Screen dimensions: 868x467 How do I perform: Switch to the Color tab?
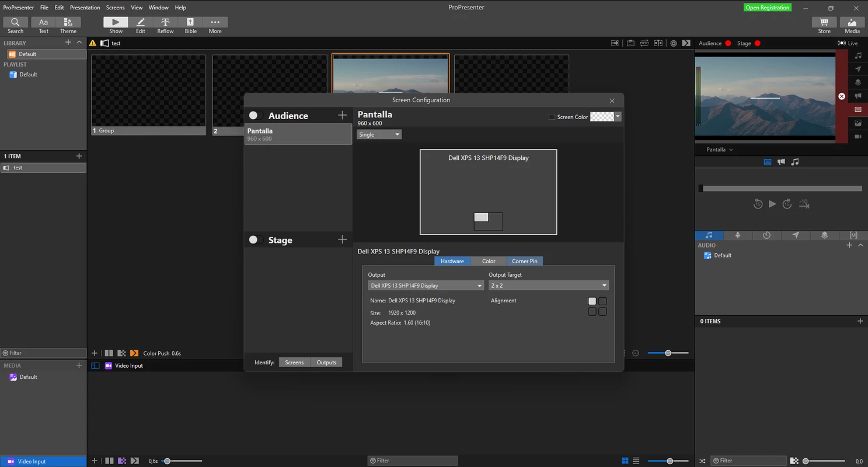click(x=489, y=261)
